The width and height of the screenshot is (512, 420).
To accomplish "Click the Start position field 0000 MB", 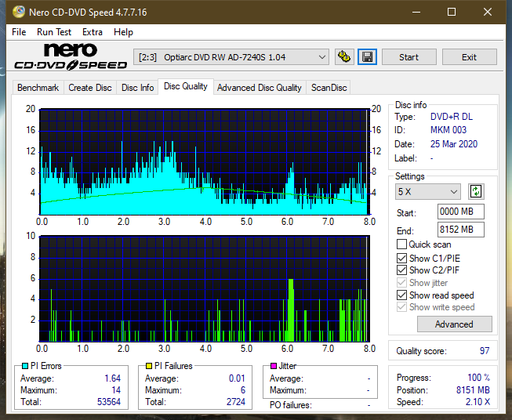I will point(460,212).
